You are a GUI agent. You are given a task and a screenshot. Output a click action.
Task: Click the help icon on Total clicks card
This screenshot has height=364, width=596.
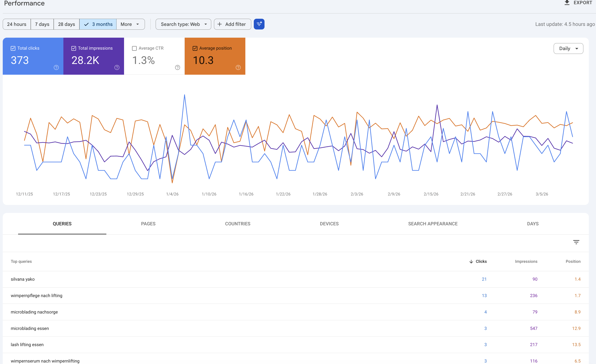56,68
